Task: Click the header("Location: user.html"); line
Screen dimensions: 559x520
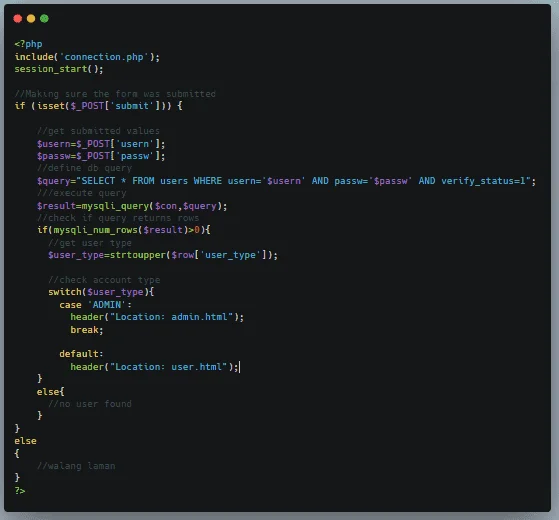Action: (154, 367)
